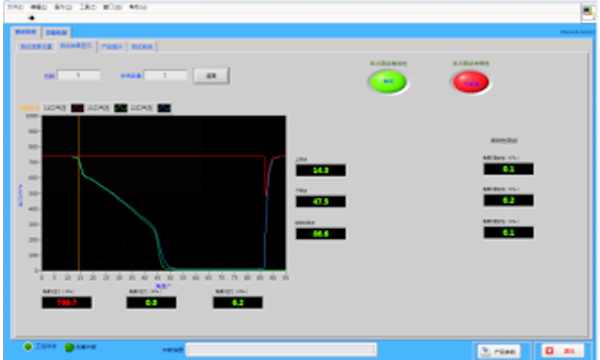Open the first inner sub-tab
The width and height of the screenshot is (600, 360).
[x=36, y=47]
